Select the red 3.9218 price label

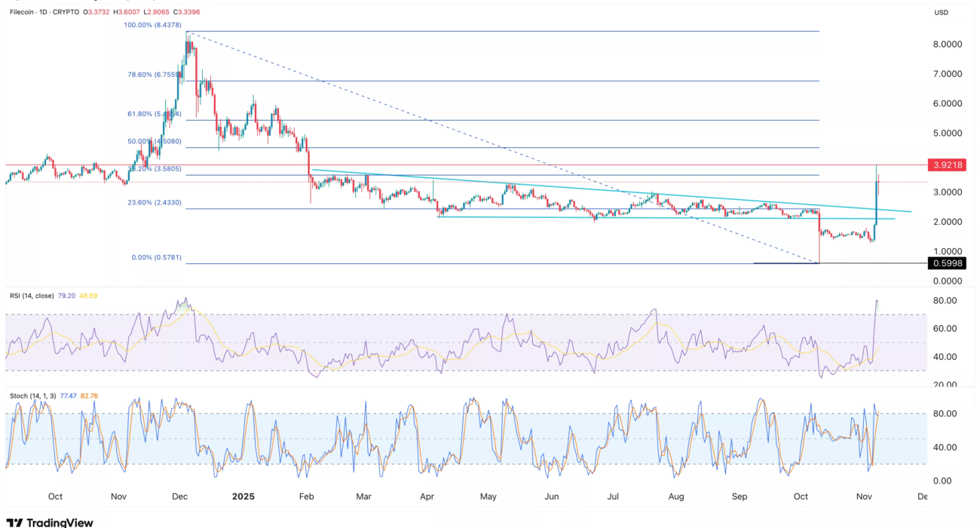point(946,164)
